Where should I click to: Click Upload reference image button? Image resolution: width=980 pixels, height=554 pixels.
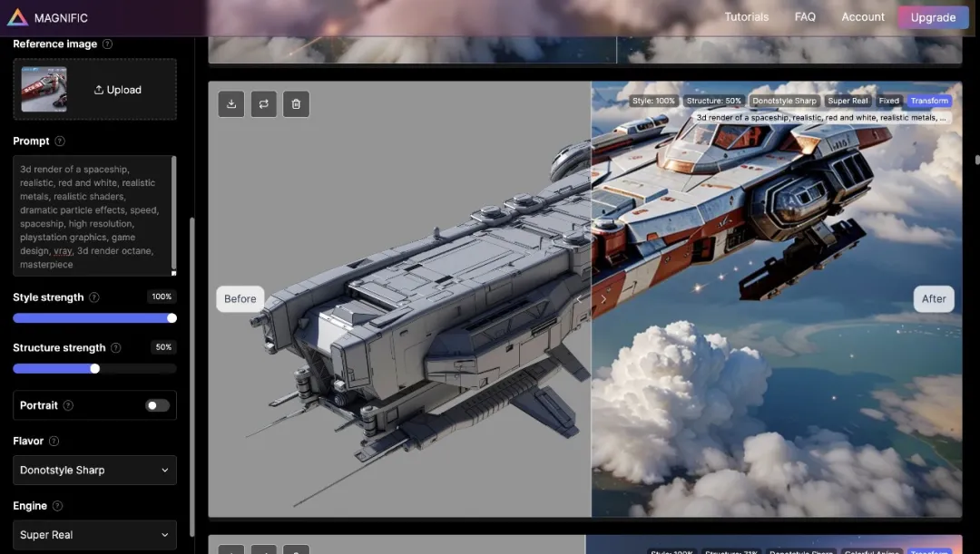click(117, 90)
